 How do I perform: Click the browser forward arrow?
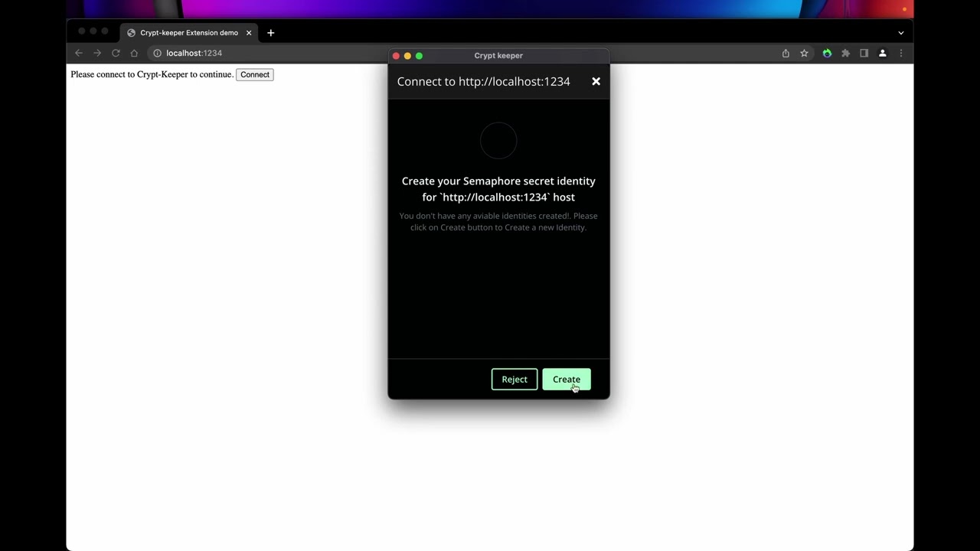pyautogui.click(x=97, y=53)
